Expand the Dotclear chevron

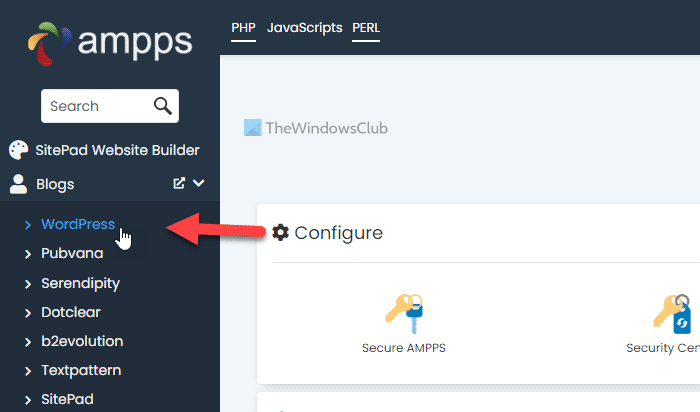click(x=28, y=313)
